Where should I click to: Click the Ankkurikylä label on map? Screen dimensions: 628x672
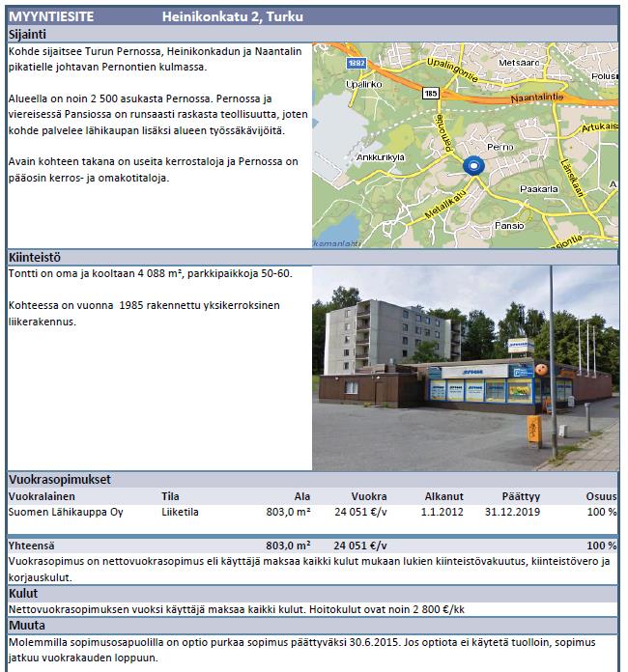coord(380,157)
